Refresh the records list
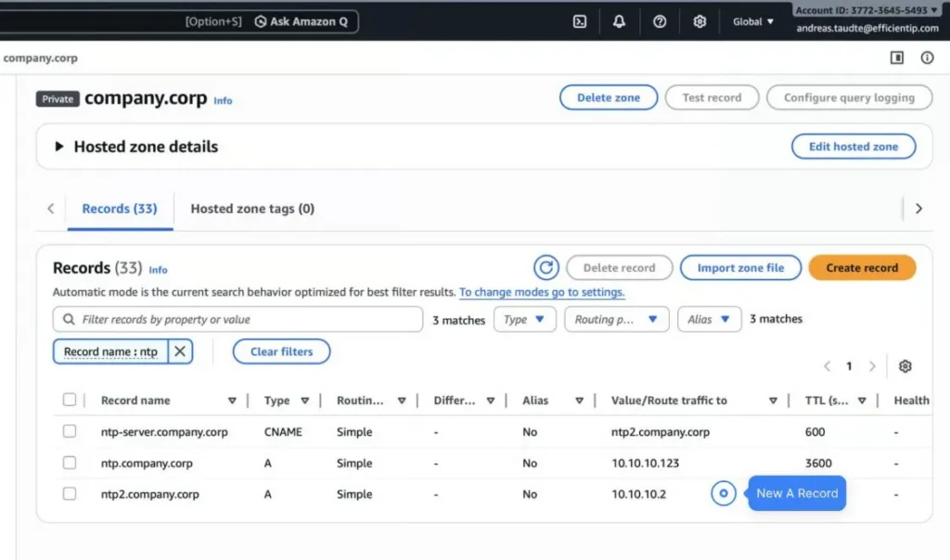 coord(546,268)
